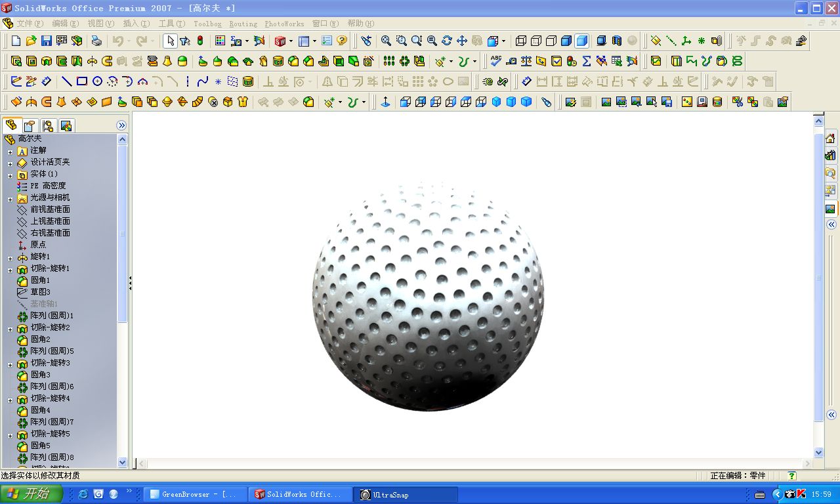Toggle the 3D Sketch tool

point(31,82)
